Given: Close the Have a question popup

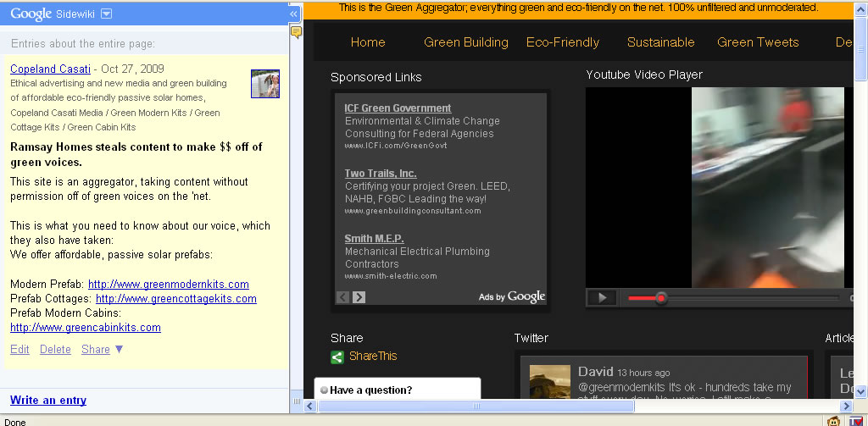Looking at the screenshot, I should pyautogui.click(x=325, y=390).
